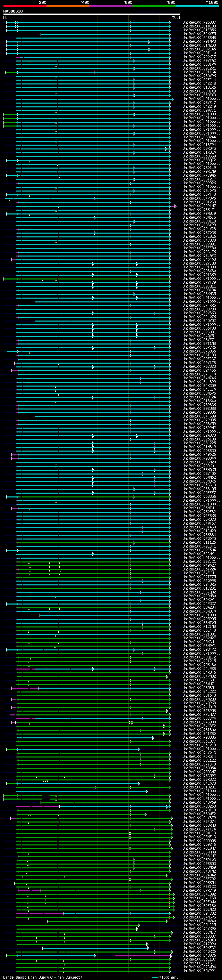This screenshot has height=980, width=222.
Task: Click the orange ~40% identity legend bar
Action: point(68,6)
